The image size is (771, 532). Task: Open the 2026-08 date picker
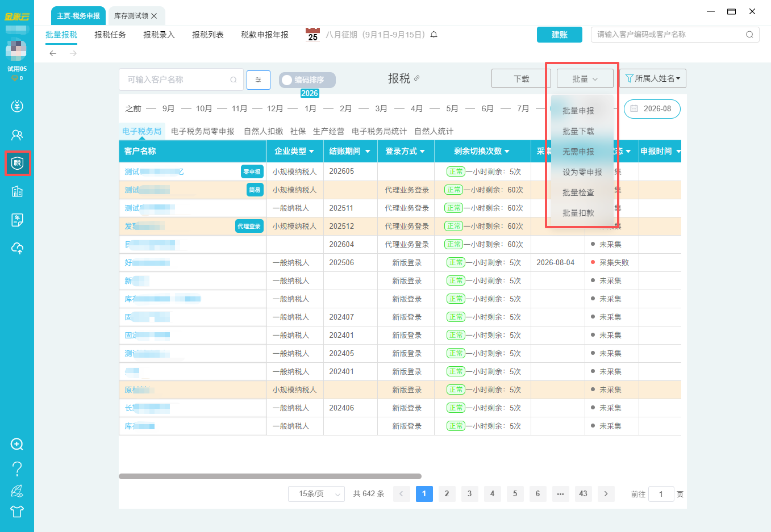[652, 108]
